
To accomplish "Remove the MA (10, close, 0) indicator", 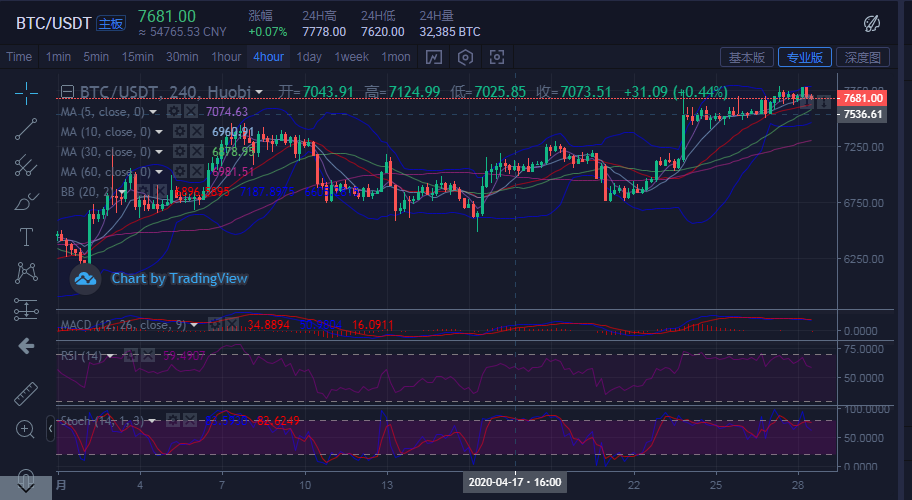I will (197, 132).
